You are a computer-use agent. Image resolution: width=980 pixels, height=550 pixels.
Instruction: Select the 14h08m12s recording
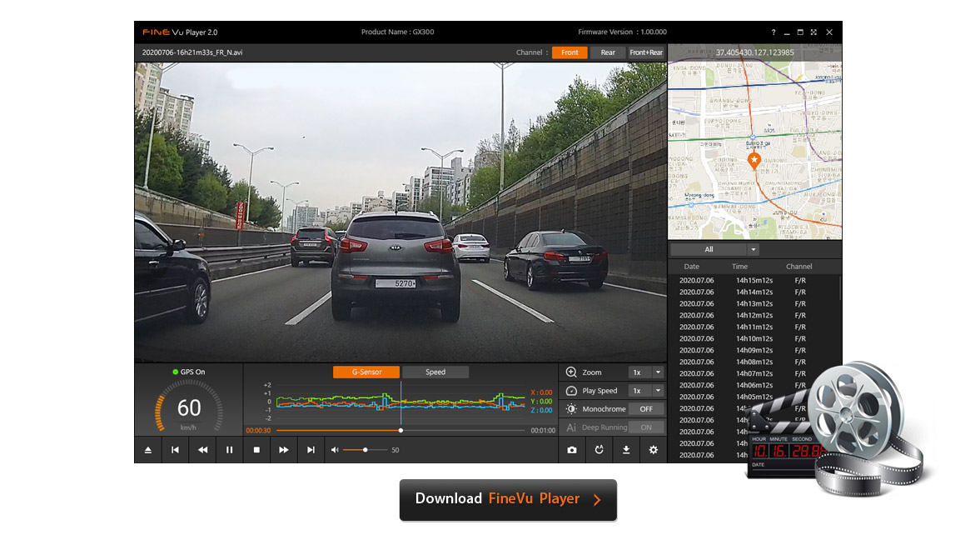tap(754, 362)
